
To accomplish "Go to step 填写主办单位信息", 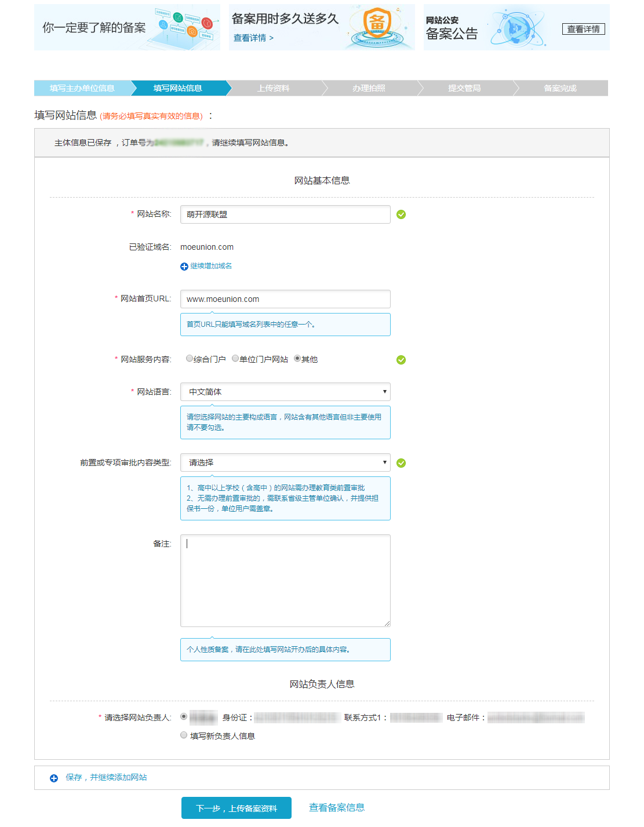I will pos(82,88).
